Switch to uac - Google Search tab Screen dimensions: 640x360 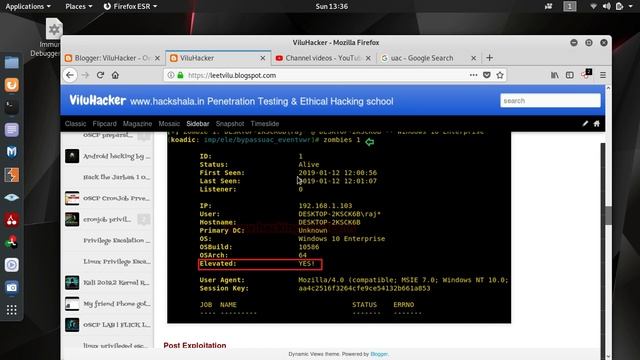pos(428,58)
